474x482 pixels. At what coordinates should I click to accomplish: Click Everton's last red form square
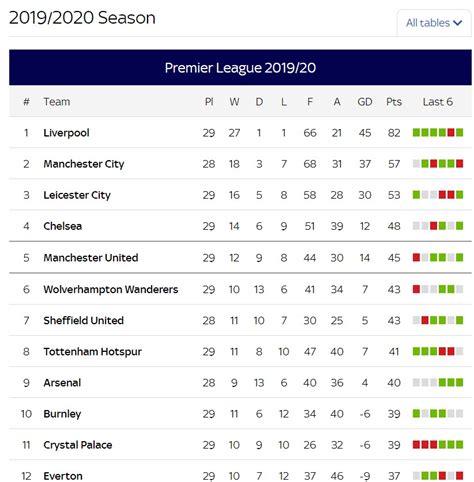click(x=459, y=476)
